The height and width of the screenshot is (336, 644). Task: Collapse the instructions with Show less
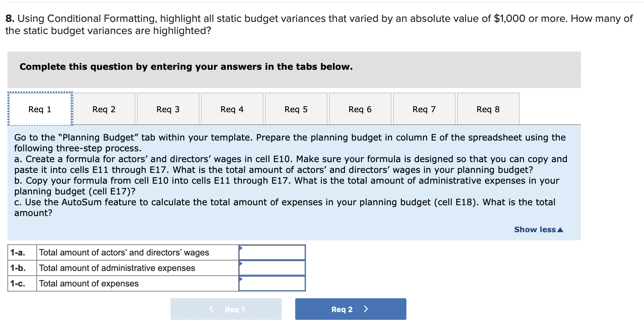point(534,230)
